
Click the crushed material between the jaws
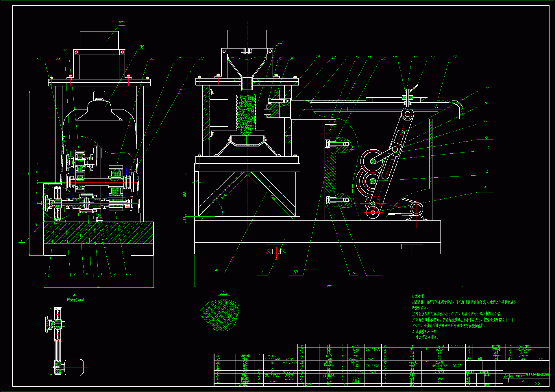246,114
